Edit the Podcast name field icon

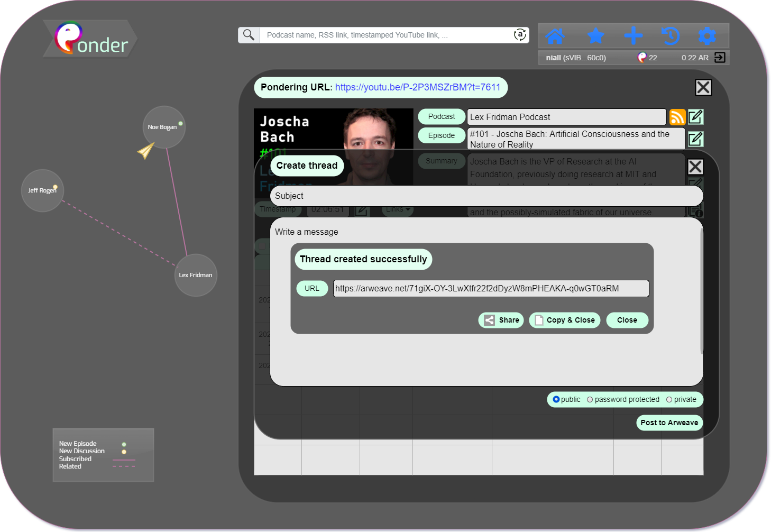[x=695, y=117]
